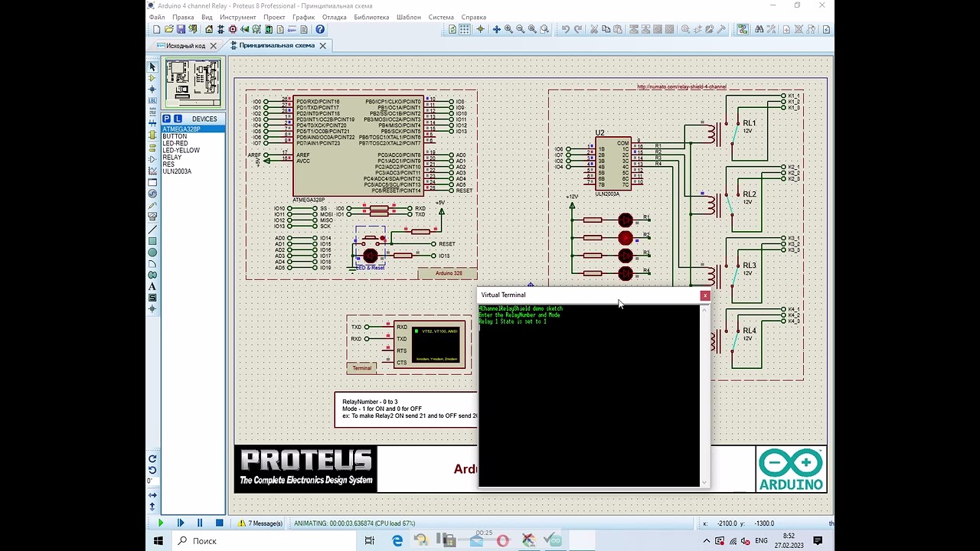Viewport: 980px width, 551px height.
Task: Select the 2D Text 'A' tool
Action: pos(152,286)
